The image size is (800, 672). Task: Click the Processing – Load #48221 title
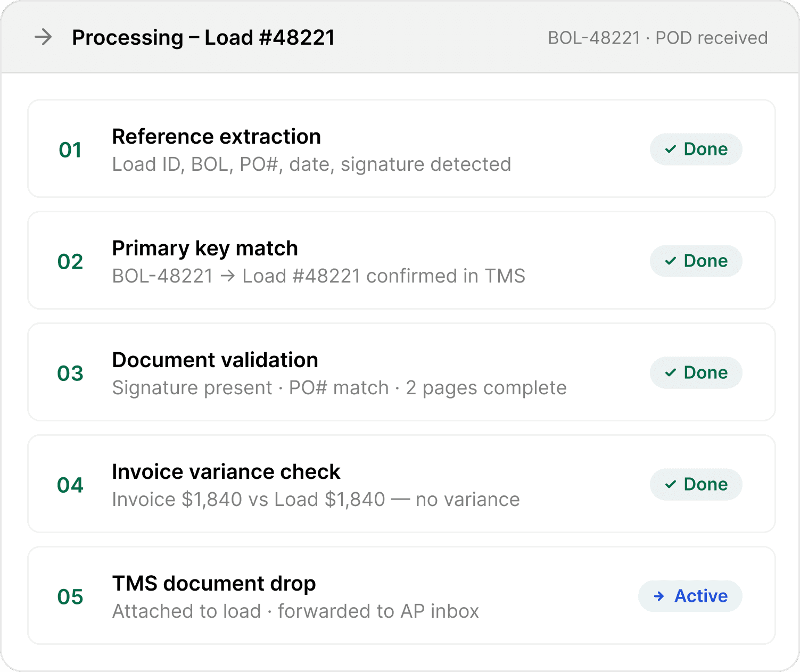click(x=203, y=38)
